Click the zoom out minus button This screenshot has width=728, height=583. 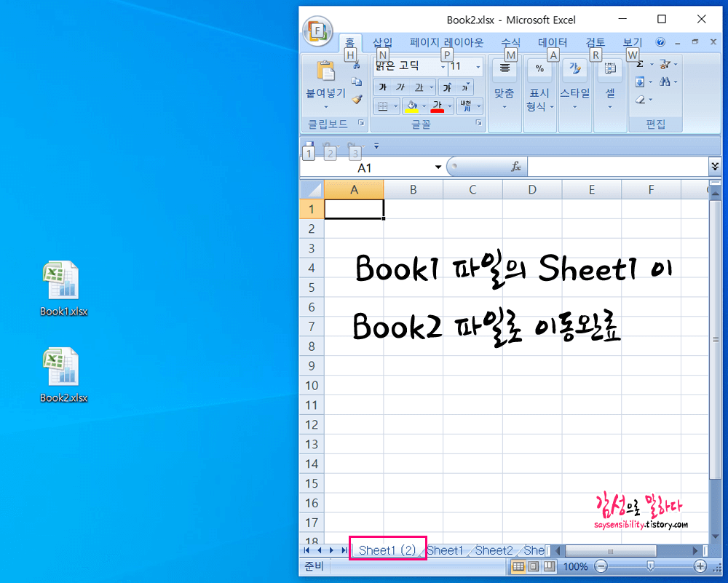coord(601,566)
